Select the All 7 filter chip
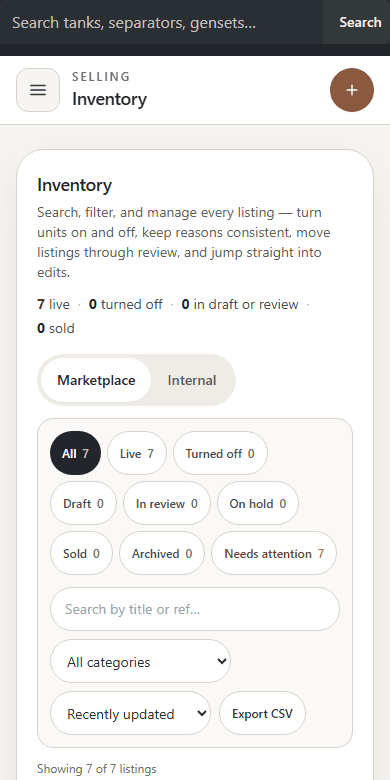Viewport: 390px width, 780px height. (x=75, y=453)
